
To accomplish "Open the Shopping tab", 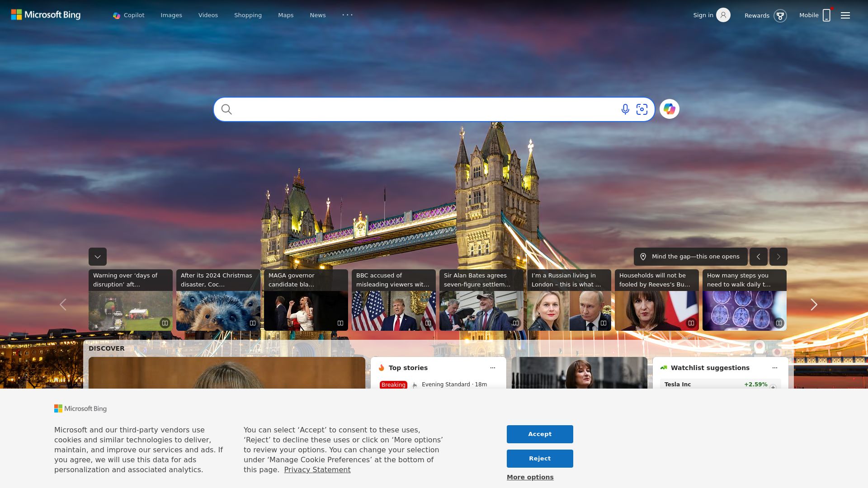I will [248, 15].
